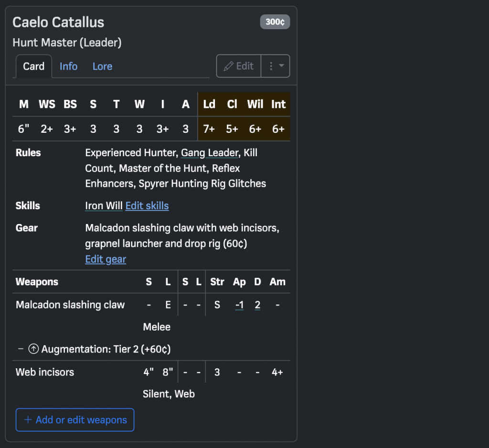This screenshot has height=448, width=489.
Task: Click the Iron Will skill
Action: coord(104,206)
